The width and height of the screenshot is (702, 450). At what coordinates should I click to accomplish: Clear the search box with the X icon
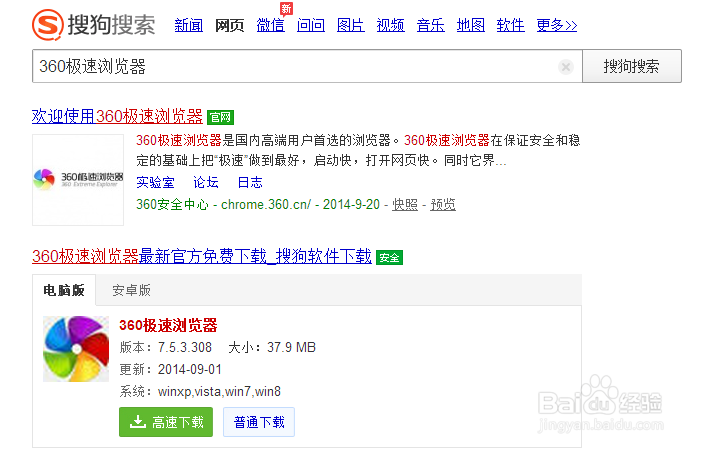click(566, 67)
